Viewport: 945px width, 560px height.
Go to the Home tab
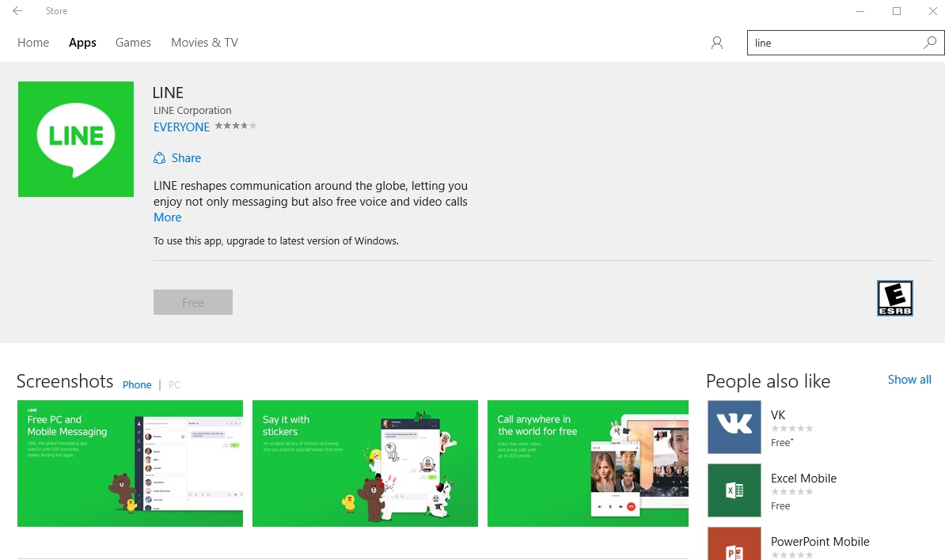(x=33, y=43)
